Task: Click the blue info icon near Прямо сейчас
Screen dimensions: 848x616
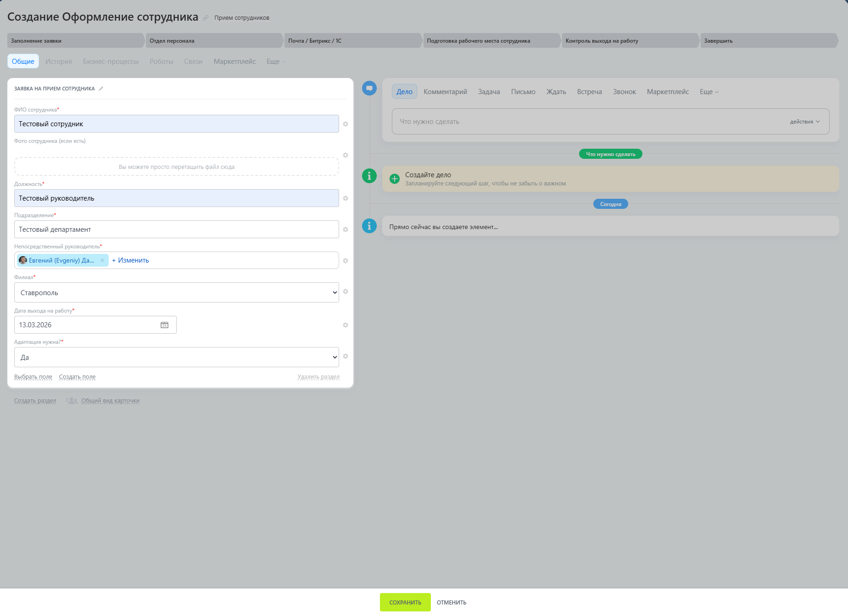Action: coord(369,226)
